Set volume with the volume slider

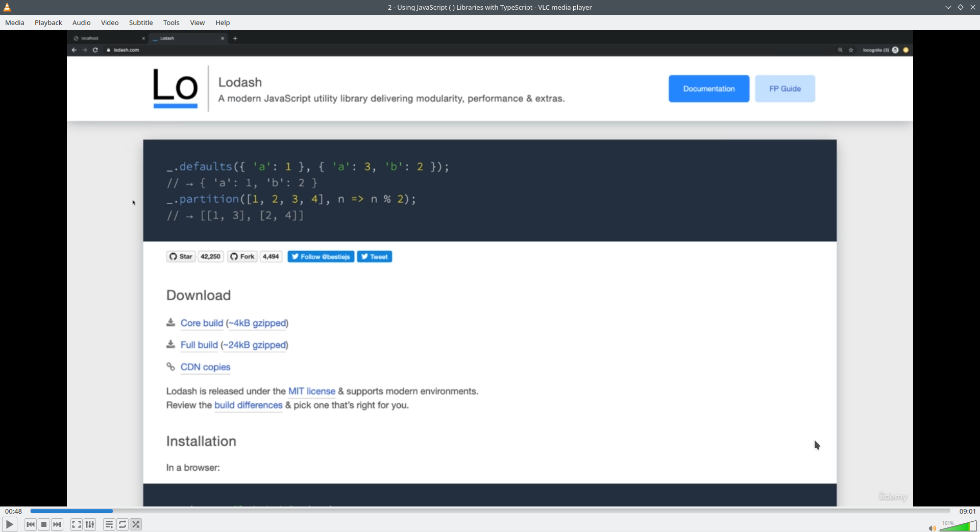(958, 526)
